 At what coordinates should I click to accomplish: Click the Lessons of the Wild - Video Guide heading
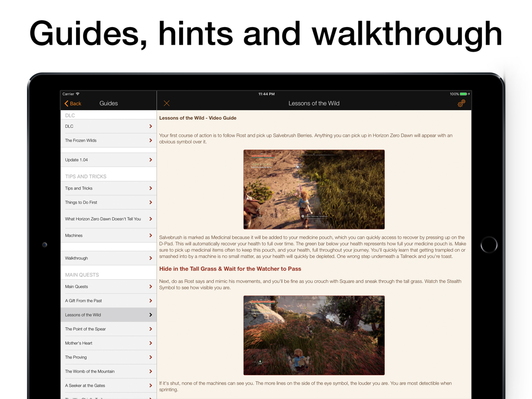tap(198, 118)
